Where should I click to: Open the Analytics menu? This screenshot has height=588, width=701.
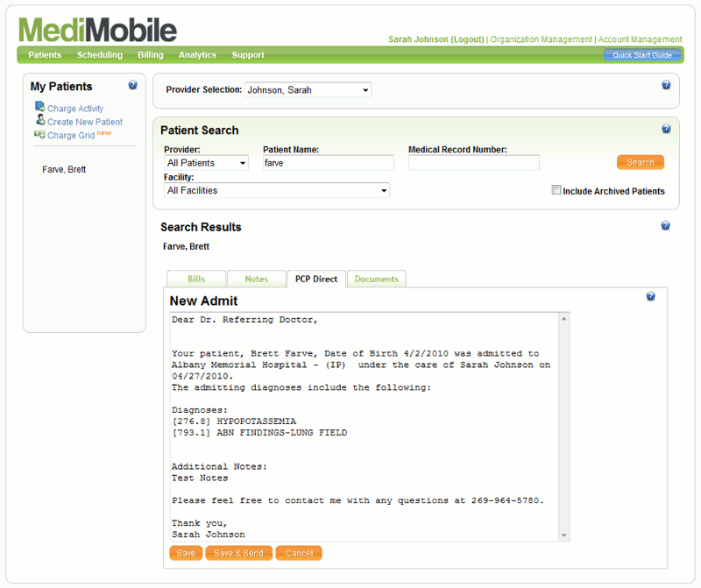tap(197, 54)
